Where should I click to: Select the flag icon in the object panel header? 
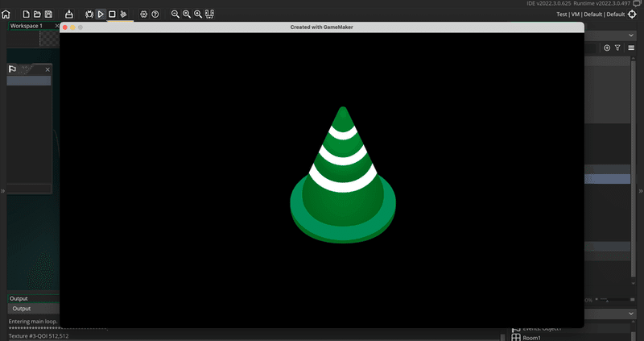pos(12,69)
